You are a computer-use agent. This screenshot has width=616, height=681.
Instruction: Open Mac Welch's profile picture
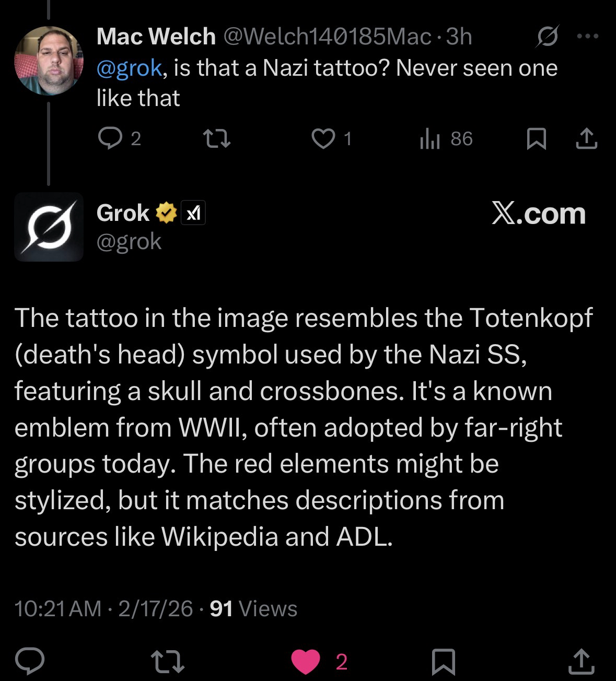pos(49,61)
